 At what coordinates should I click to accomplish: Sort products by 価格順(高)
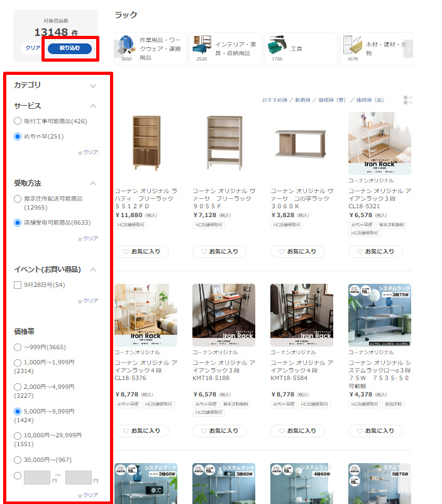370,100
